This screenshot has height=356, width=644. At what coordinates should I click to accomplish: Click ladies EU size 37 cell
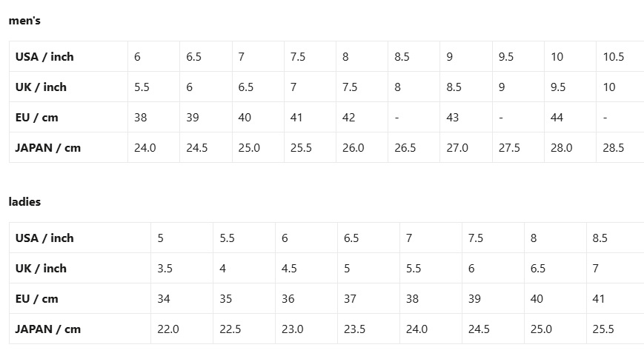(368, 298)
